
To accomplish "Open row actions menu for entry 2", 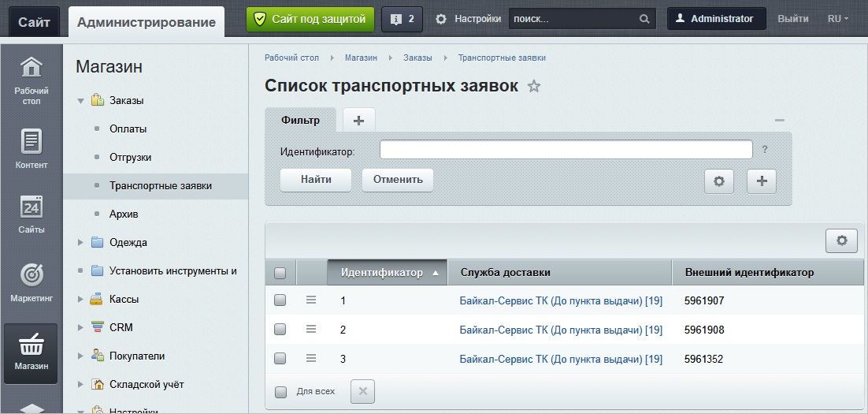I will (310, 329).
